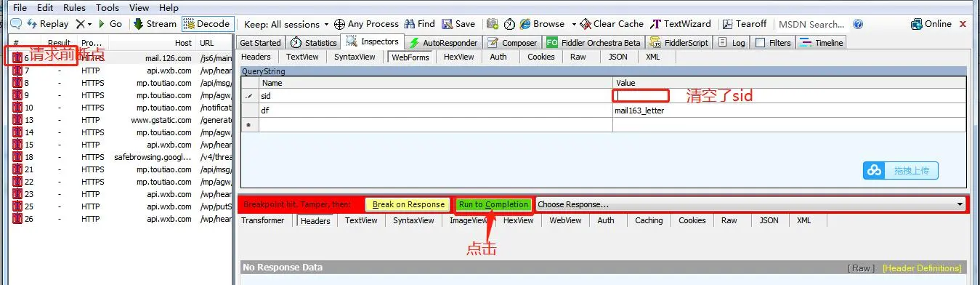
Task: Toggle the Filters tab checkbox
Action: [x=761, y=43]
